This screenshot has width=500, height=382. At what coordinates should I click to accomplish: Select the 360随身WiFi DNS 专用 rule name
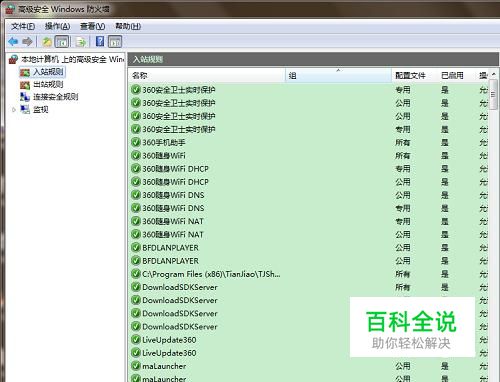coord(173,208)
